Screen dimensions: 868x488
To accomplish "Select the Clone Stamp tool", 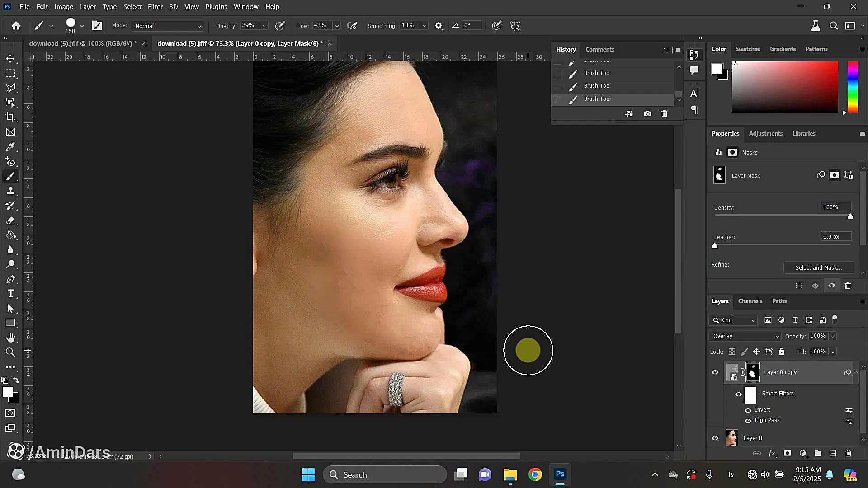I will [x=10, y=191].
